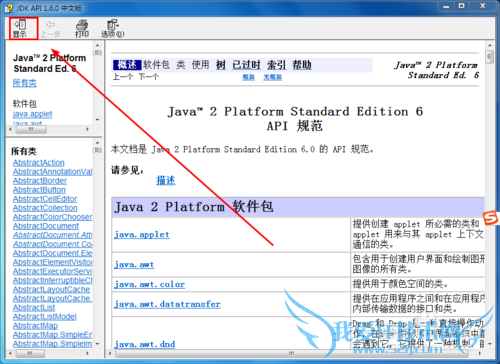This screenshot has width=500, height=364.
Task: Open the AbstractMap class link
Action: [35, 325]
